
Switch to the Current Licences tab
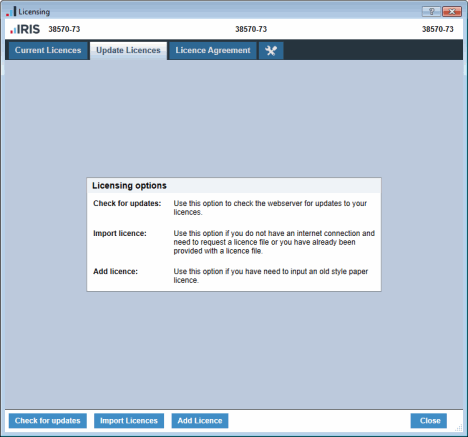48,50
